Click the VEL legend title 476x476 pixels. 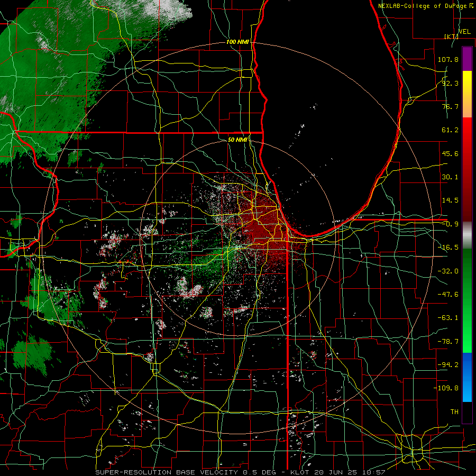pos(464,32)
